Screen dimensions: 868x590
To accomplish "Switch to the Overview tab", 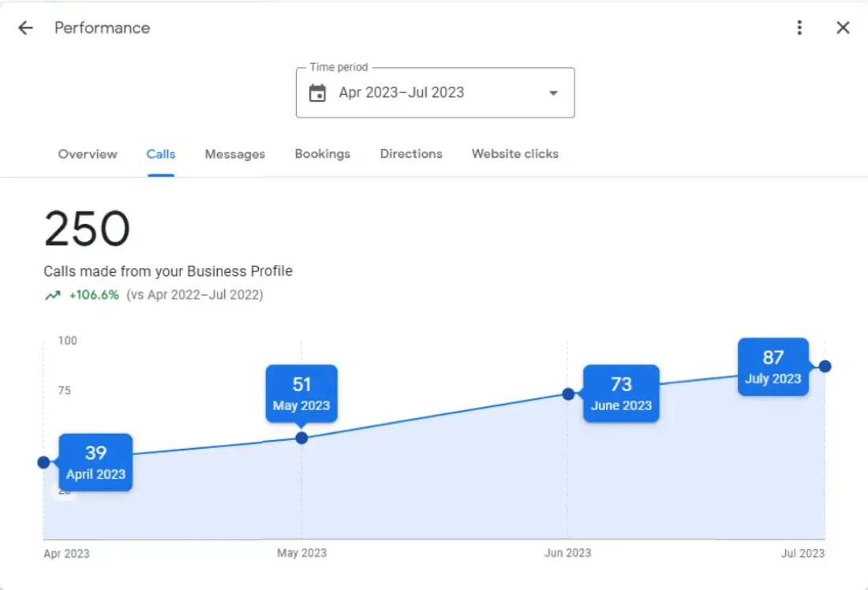I will [x=88, y=154].
